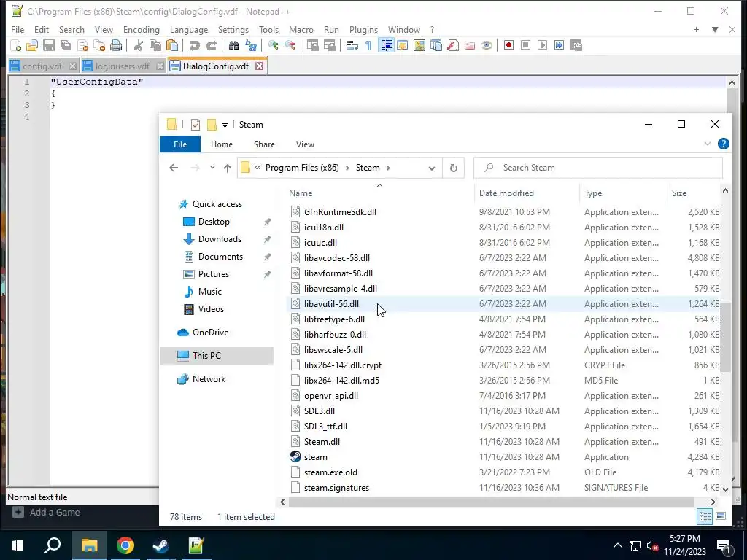Click the Explorer horizontal scrollbar
747x560 pixels.
[x=491, y=502]
